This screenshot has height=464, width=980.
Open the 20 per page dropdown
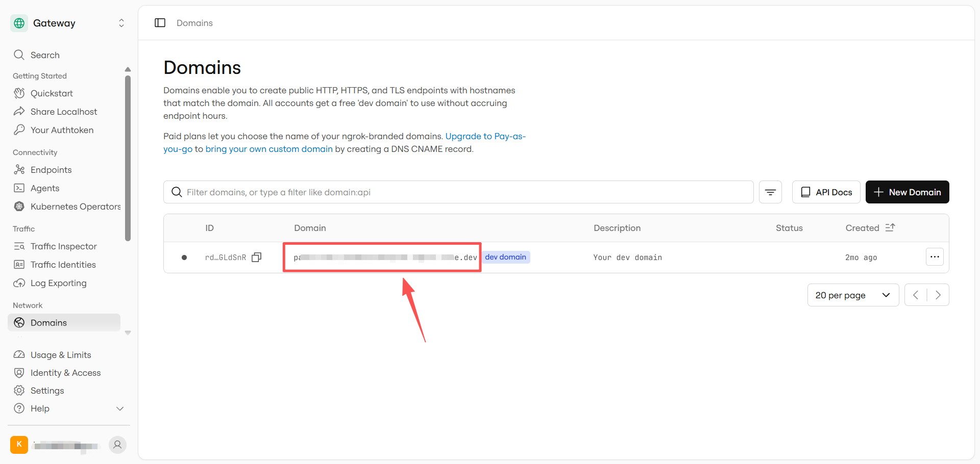click(x=853, y=295)
